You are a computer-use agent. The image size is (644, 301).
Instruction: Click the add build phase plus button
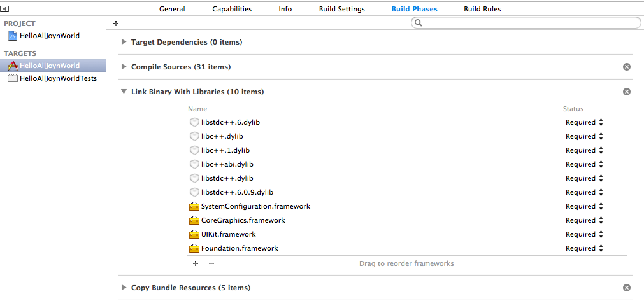click(x=116, y=23)
